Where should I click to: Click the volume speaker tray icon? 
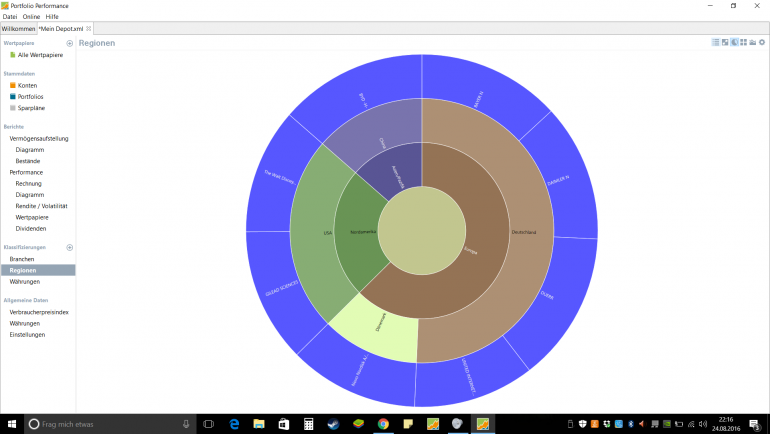[703, 424]
